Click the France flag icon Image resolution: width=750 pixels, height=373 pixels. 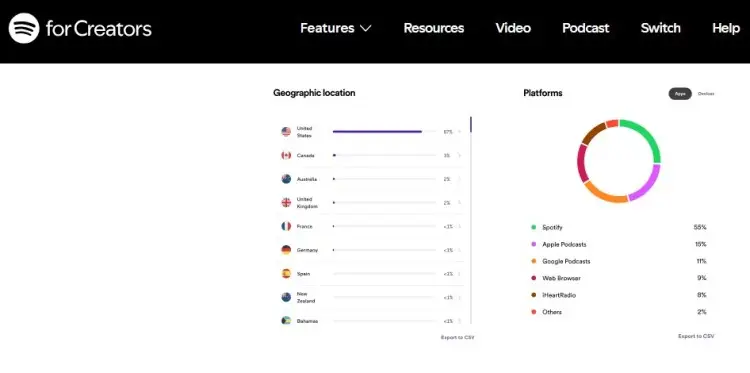pos(286,226)
